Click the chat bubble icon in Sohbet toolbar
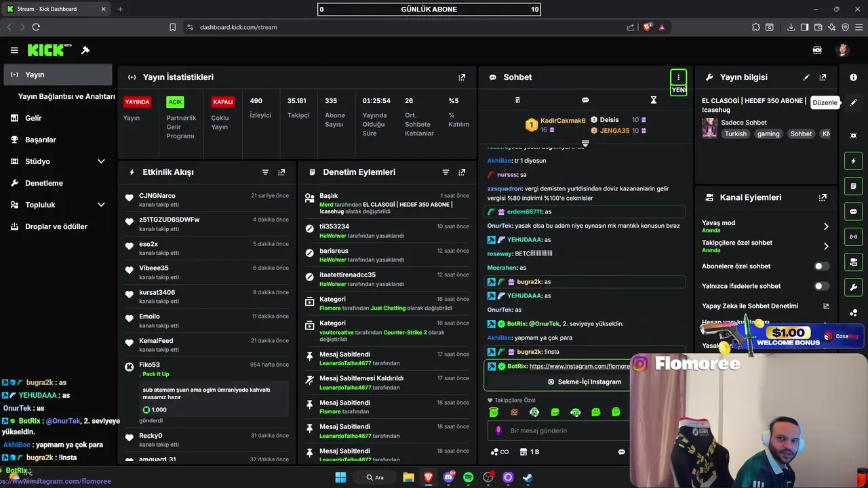868x488 pixels. click(585, 100)
